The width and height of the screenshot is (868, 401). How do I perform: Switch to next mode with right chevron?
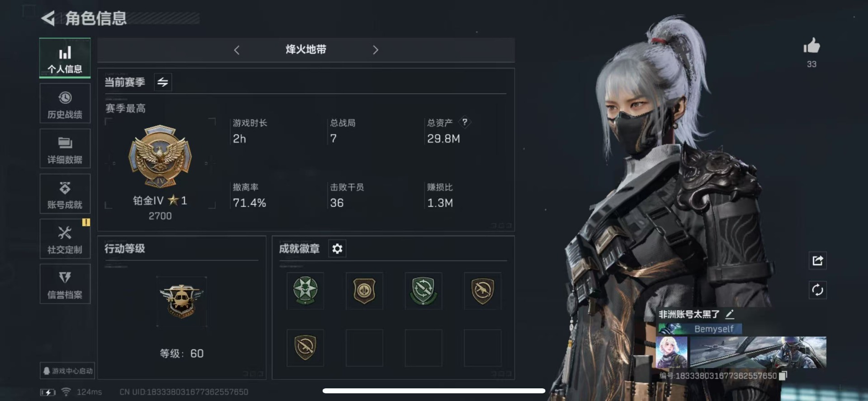(x=375, y=50)
